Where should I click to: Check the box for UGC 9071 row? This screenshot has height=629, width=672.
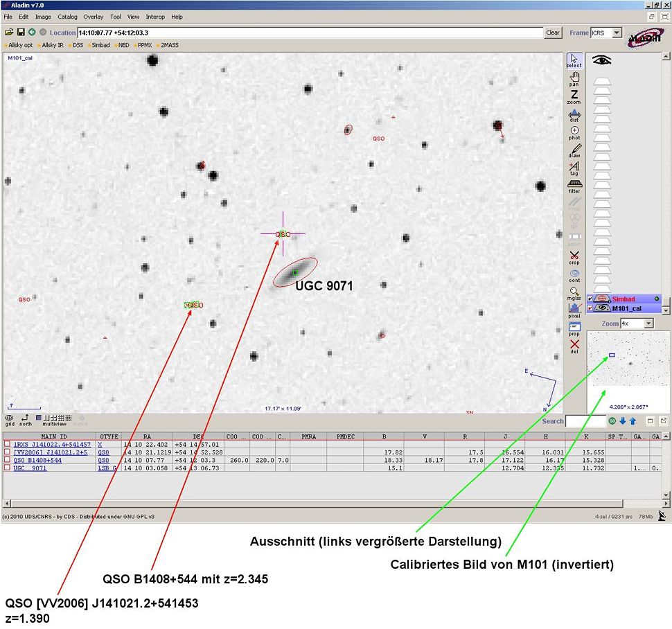pyautogui.click(x=8, y=468)
